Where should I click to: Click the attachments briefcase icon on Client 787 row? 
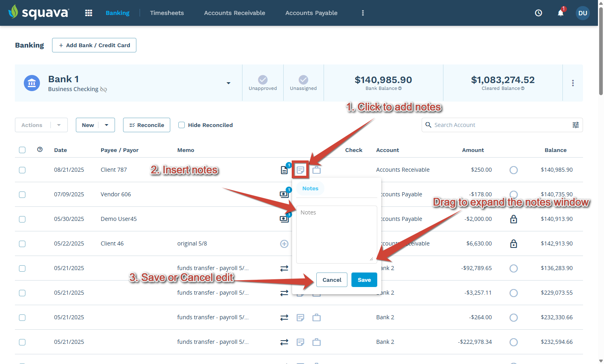tap(317, 170)
